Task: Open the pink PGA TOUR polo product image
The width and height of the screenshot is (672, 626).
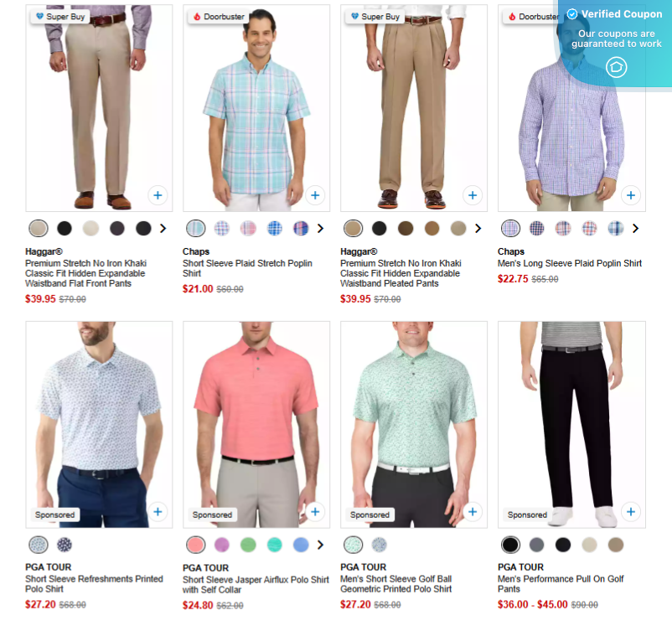Action: click(x=256, y=425)
